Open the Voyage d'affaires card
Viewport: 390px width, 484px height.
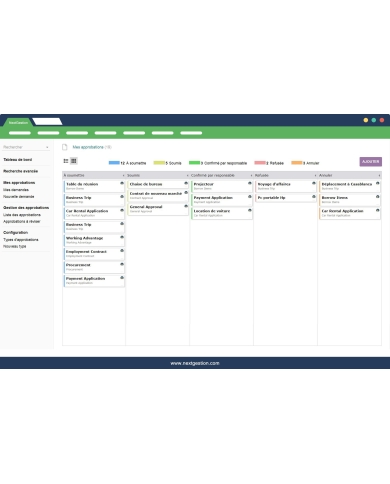click(286, 186)
